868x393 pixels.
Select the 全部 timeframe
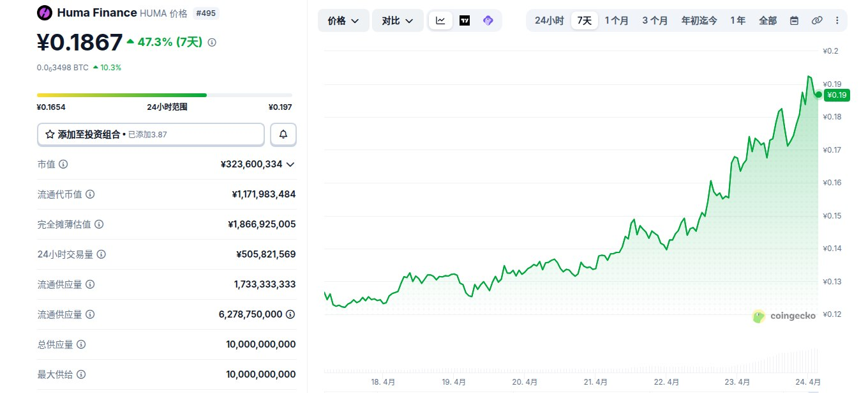pos(768,20)
